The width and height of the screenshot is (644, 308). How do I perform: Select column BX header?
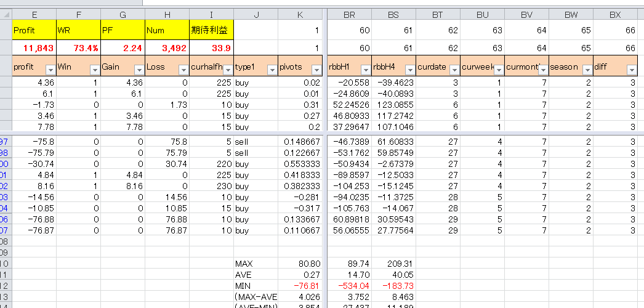[x=615, y=15]
